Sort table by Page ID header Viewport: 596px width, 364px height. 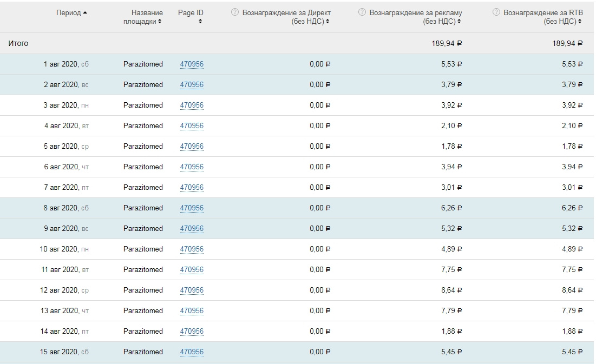point(191,13)
